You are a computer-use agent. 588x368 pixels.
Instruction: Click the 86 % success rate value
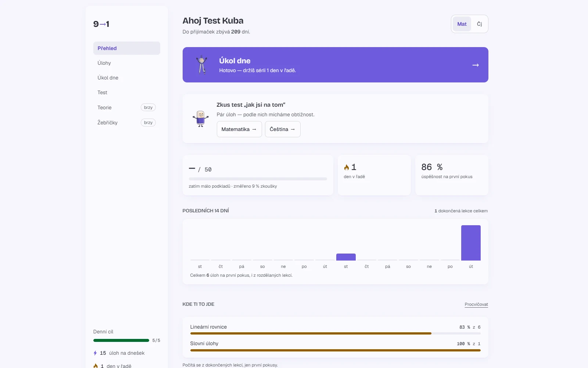click(x=432, y=167)
